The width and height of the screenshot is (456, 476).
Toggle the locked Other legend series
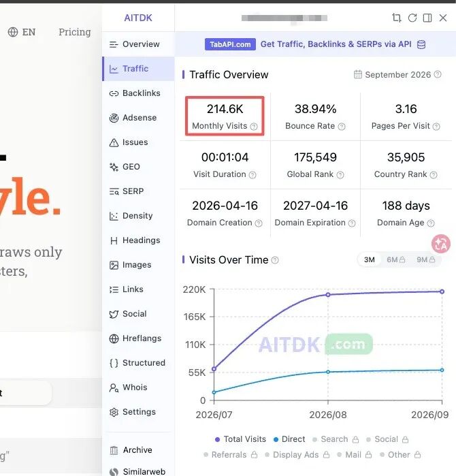point(400,455)
